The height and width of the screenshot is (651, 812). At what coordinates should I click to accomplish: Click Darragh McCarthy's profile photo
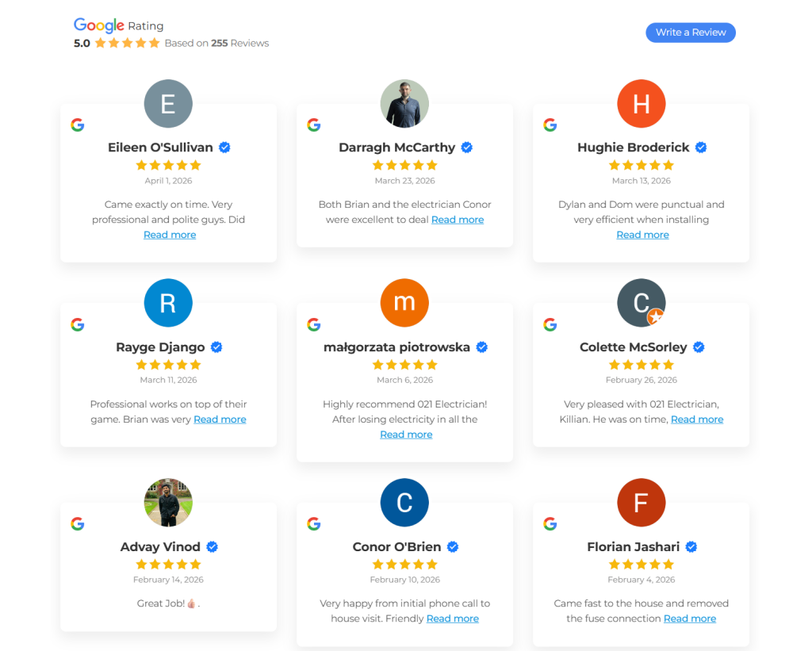pos(404,104)
